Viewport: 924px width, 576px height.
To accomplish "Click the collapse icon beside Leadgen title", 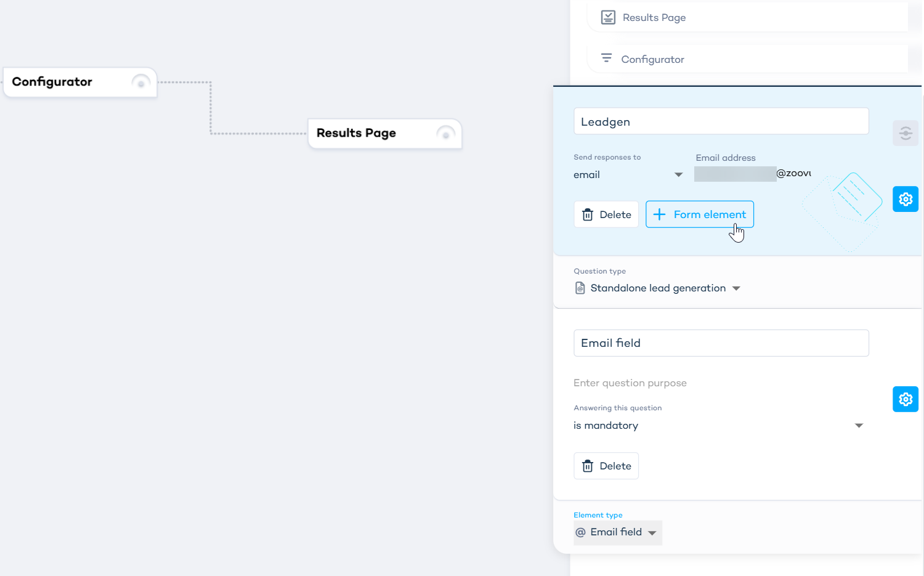I will [x=905, y=133].
